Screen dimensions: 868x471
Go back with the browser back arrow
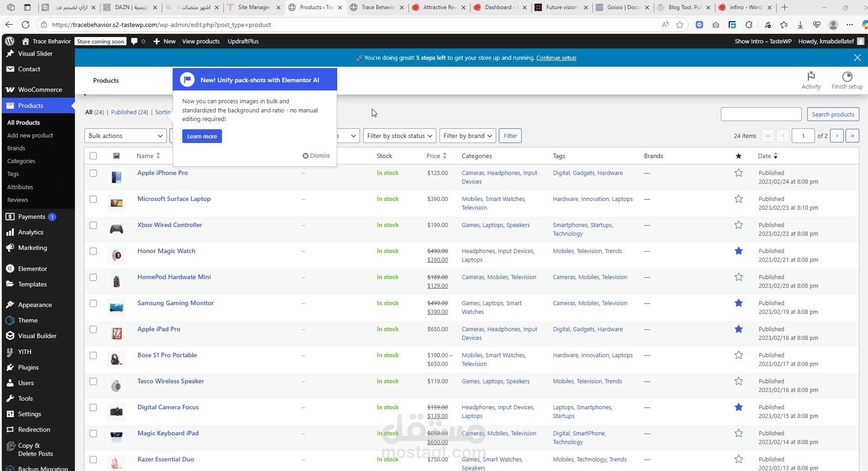tap(9, 25)
